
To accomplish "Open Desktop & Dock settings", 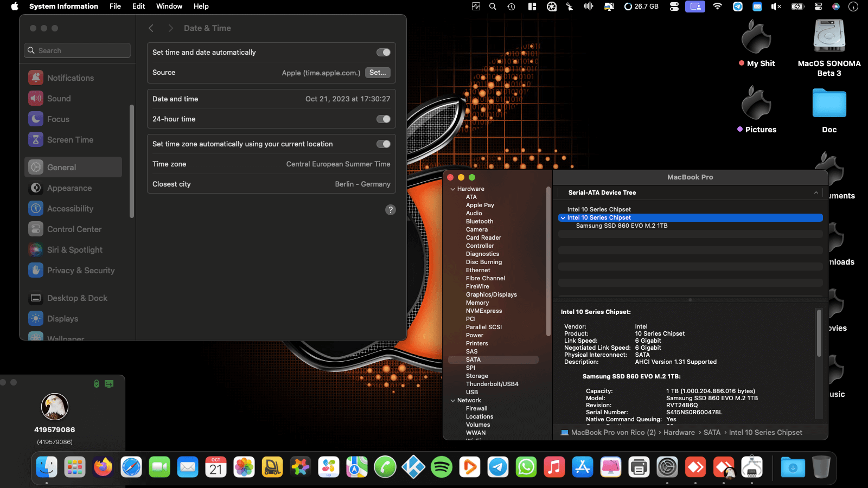I will (73, 298).
